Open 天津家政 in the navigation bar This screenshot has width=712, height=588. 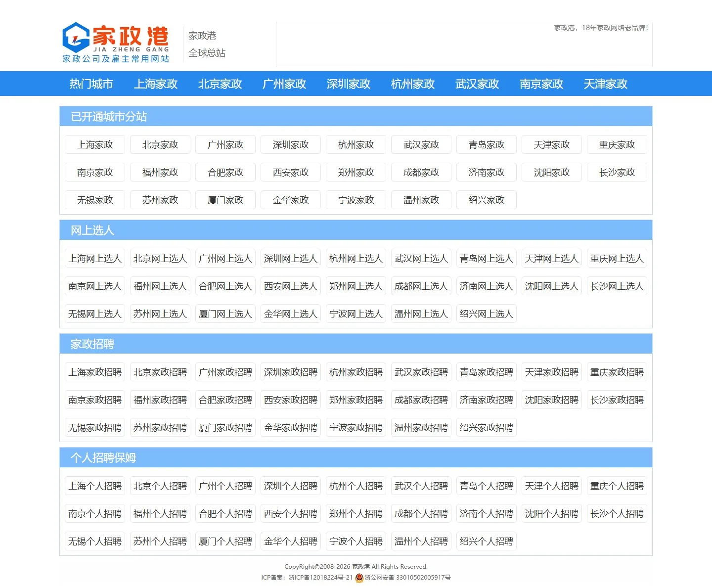point(606,84)
